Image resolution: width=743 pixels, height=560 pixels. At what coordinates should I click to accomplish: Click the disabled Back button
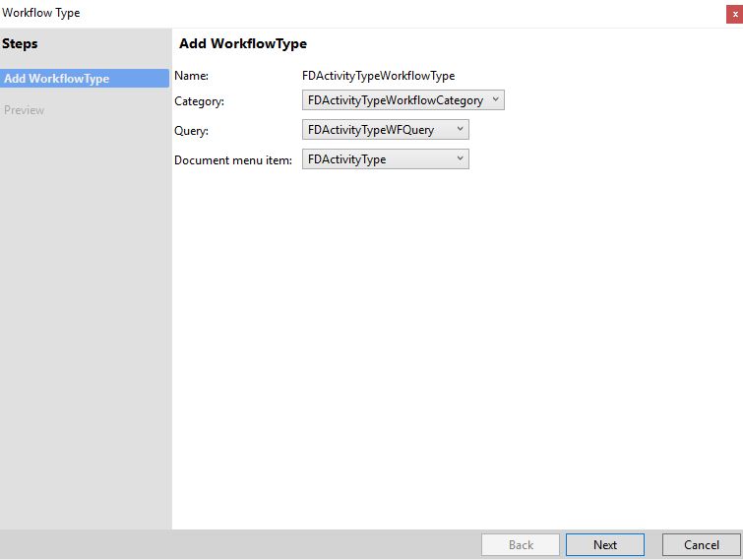pos(521,545)
